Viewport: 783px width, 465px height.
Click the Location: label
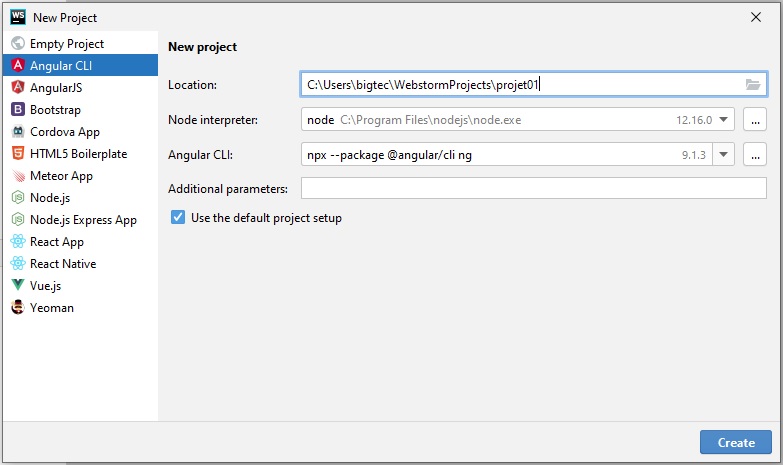pos(192,85)
